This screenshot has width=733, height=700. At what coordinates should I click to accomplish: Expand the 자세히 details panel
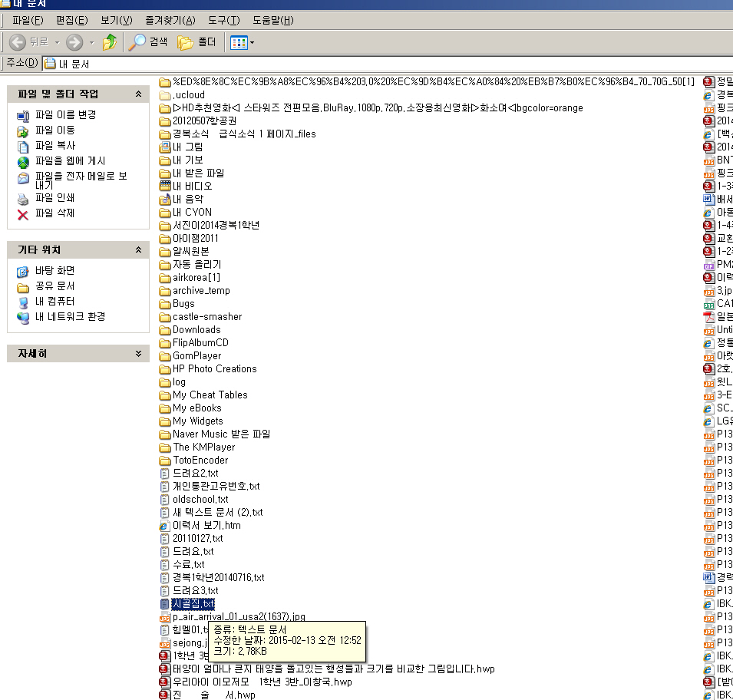[138, 354]
